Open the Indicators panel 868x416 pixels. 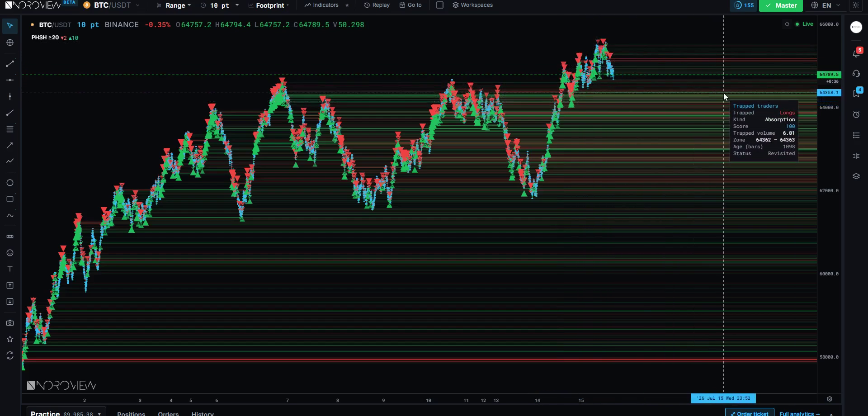(321, 5)
